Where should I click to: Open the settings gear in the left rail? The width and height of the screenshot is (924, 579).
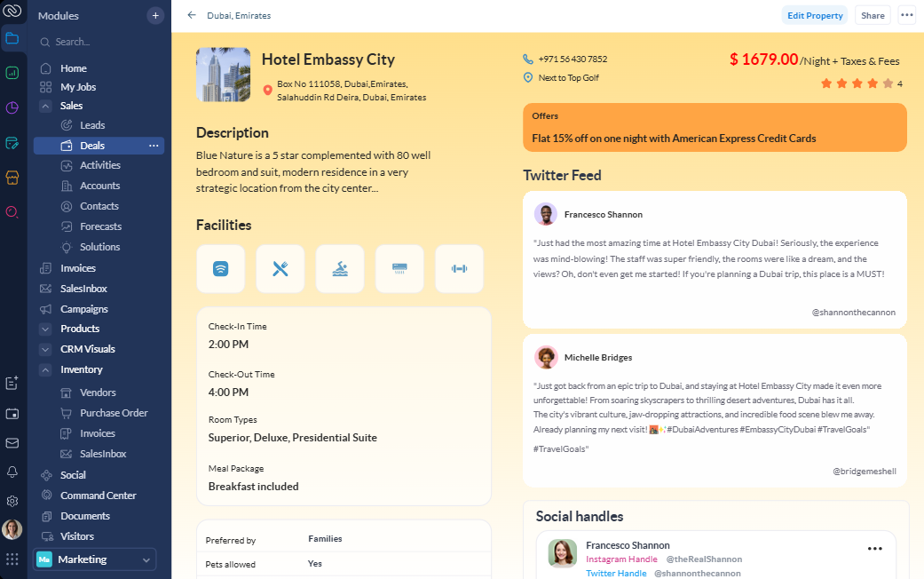12,501
